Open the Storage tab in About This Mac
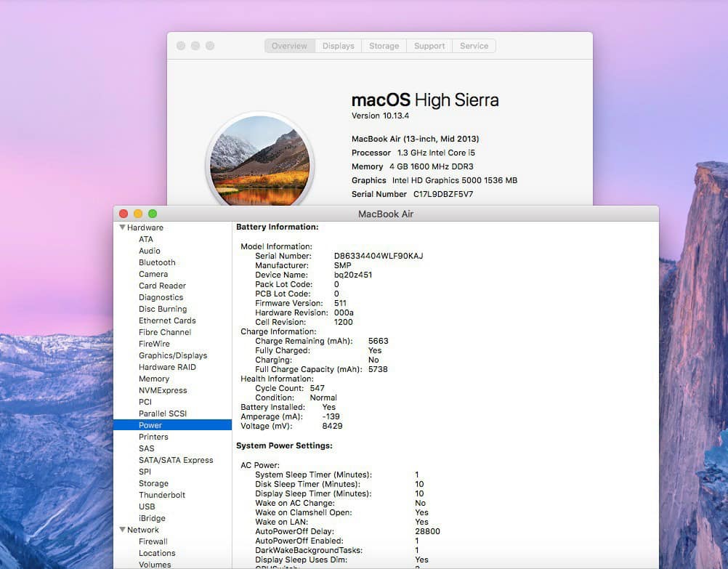Image resolution: width=728 pixels, height=569 pixels. coord(384,46)
